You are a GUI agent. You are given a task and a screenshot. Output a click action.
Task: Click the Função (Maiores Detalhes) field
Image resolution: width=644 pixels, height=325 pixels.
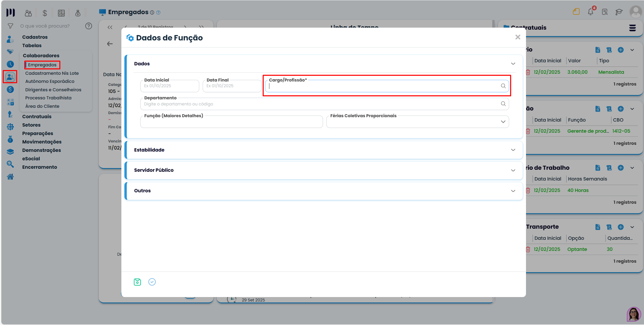[x=232, y=122]
